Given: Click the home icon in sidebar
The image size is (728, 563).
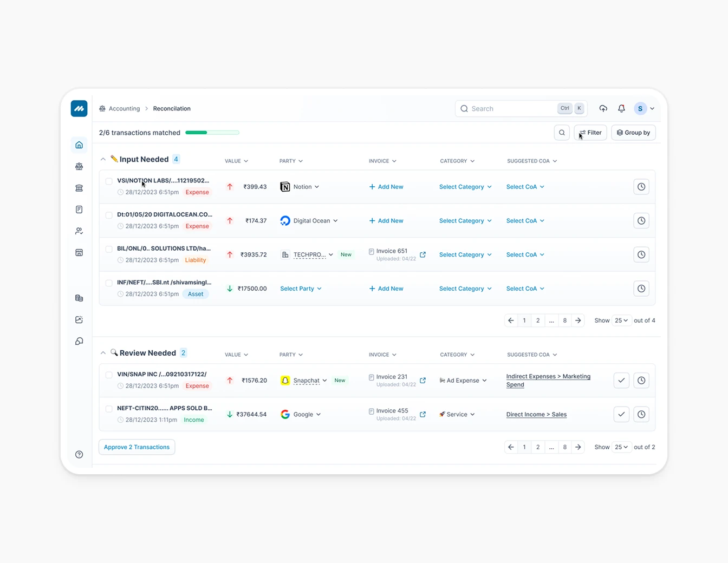Looking at the screenshot, I should click(x=79, y=145).
